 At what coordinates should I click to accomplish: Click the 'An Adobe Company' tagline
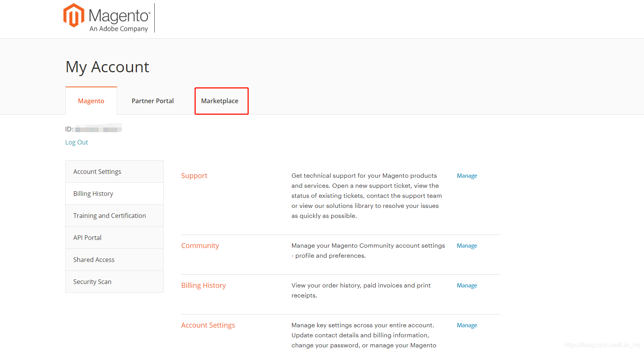coord(119,29)
